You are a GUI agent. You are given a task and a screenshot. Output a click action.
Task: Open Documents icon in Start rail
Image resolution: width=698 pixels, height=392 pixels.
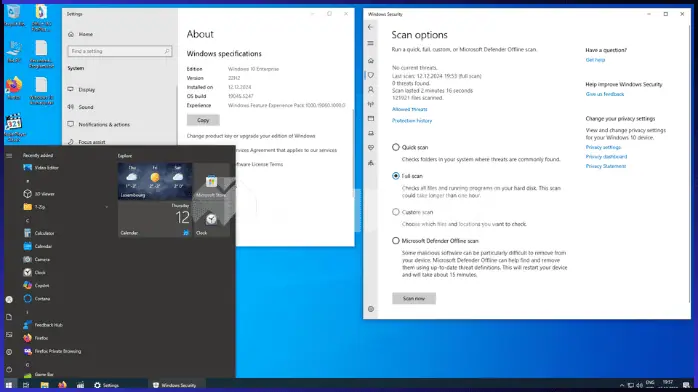9,317
